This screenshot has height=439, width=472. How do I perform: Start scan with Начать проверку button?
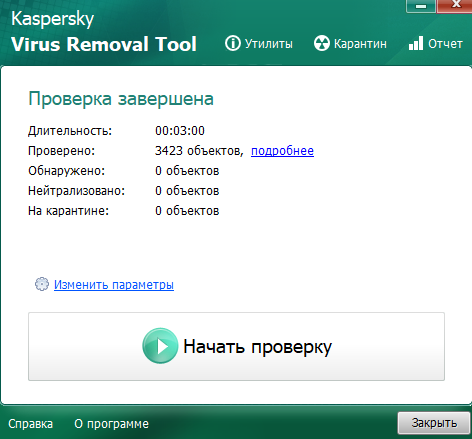point(236,346)
